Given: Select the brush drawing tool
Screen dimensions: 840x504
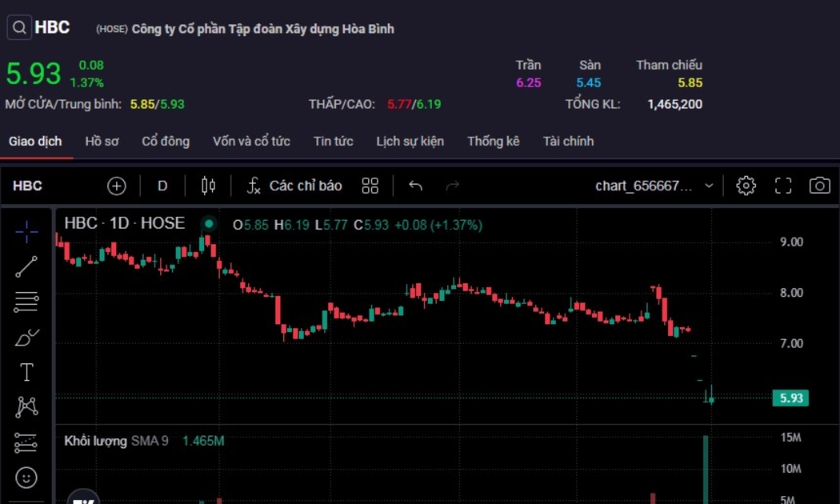Looking at the screenshot, I should [x=26, y=338].
